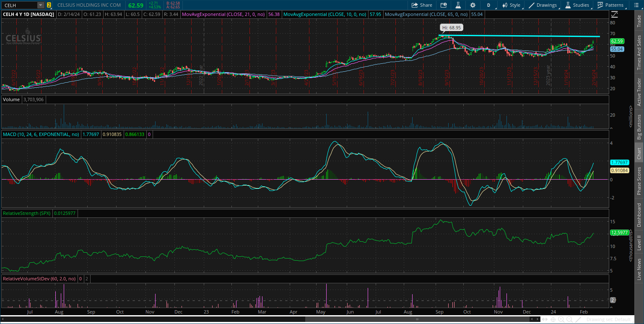The image size is (644, 324).
Task: Click the MovAvgExponential (CLOSE, 10, 0, no) label
Action: tap(325, 14)
